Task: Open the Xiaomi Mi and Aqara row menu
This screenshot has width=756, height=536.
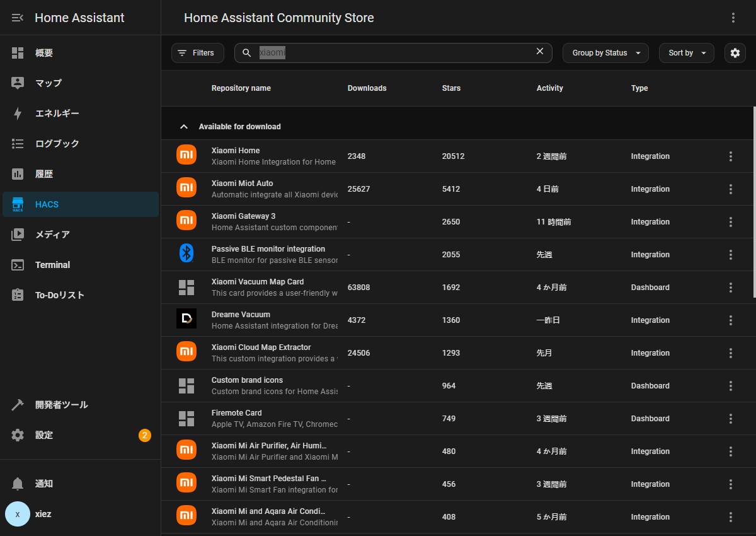Action: point(731,517)
